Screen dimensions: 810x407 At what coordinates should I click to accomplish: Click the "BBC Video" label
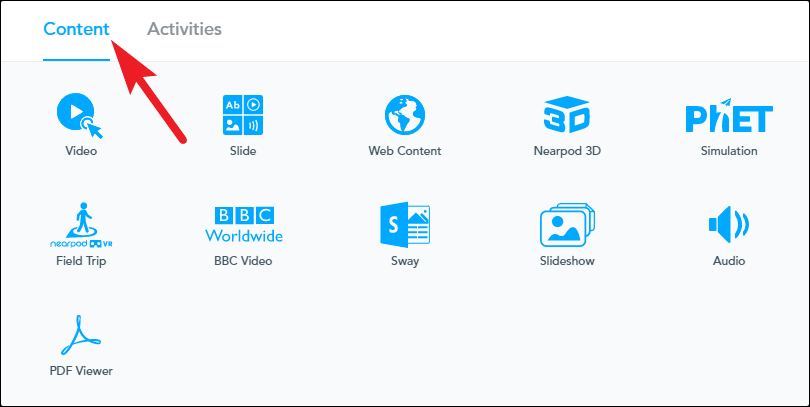coord(243,261)
